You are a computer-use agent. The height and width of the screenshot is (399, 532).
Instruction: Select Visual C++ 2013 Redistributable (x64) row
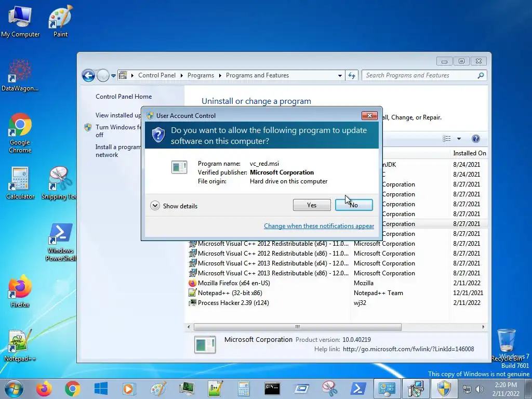(336, 263)
